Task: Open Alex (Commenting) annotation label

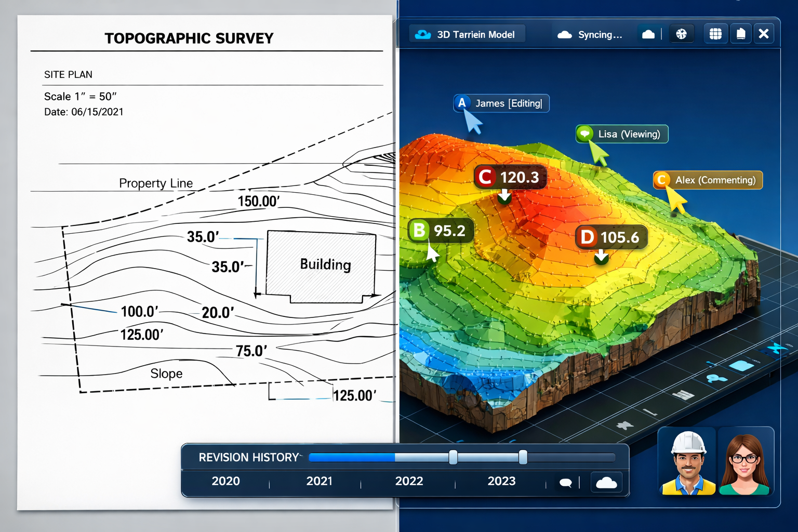Action: click(x=708, y=180)
